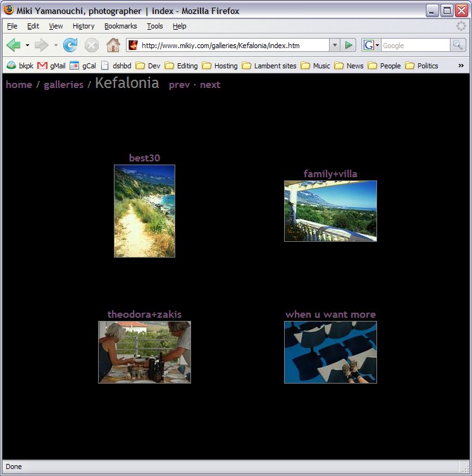Screen dimensions: 472x476
Task: Open the File menu
Action: point(12,26)
